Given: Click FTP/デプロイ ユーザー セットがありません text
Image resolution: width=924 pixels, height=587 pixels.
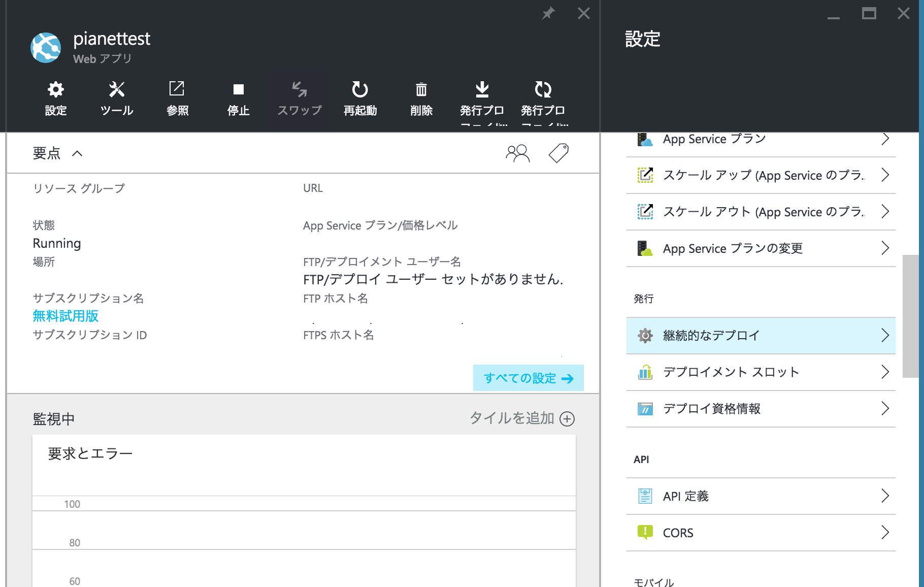Looking at the screenshot, I should [433, 279].
